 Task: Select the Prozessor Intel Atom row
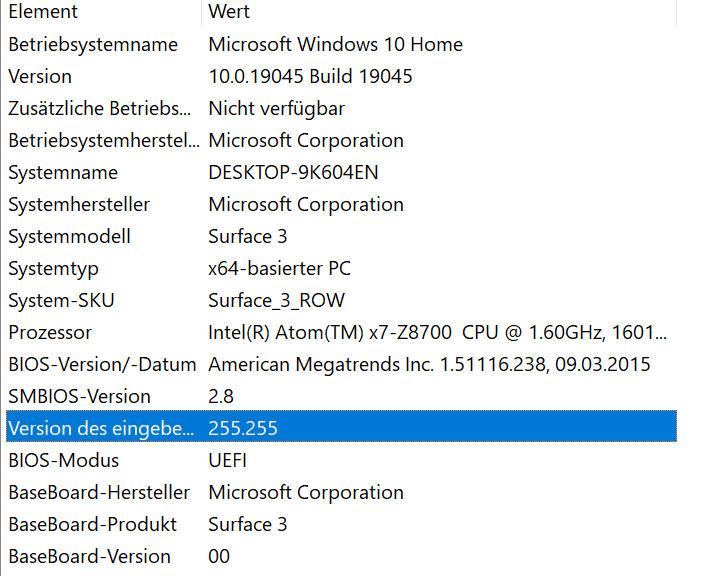point(50,332)
